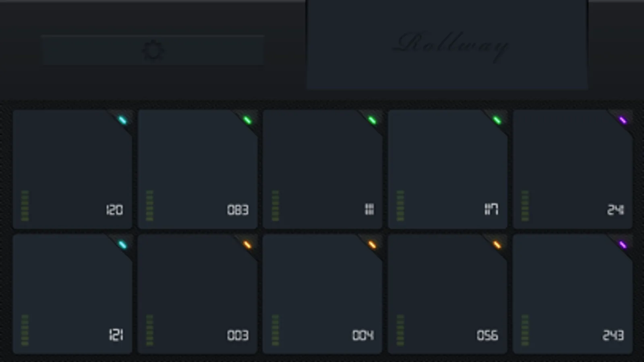The width and height of the screenshot is (644, 362).
Task: Click purple corner indicator on pad 241
Action: [623, 120]
